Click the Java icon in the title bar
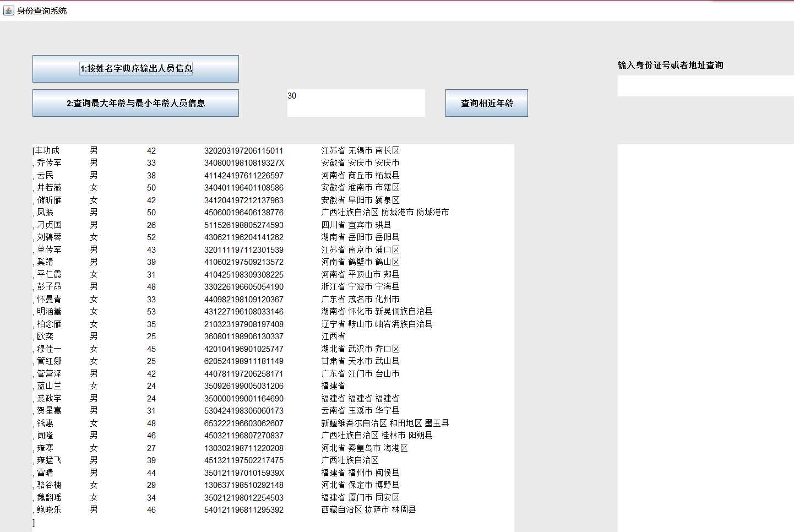This screenshot has height=532, width=794. click(x=8, y=10)
